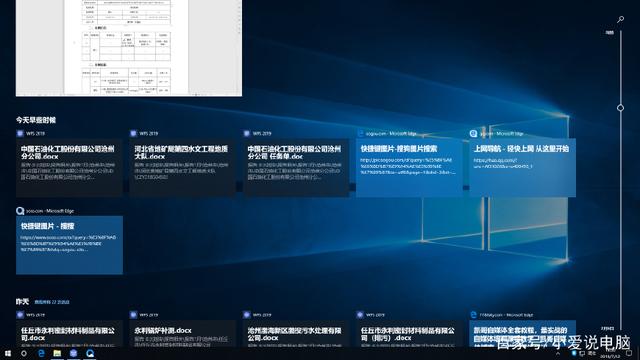See all 22 activities next to 昨天

tap(52, 302)
